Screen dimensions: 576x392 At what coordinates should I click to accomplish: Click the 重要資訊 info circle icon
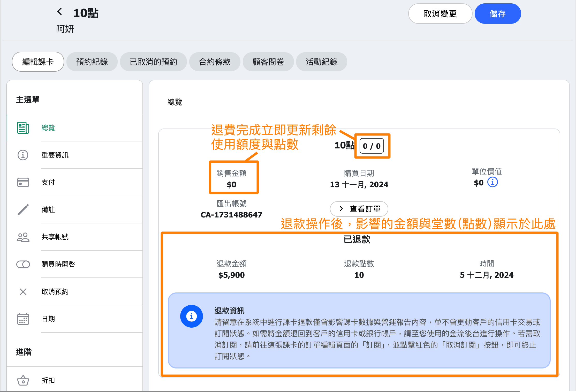[x=23, y=155]
